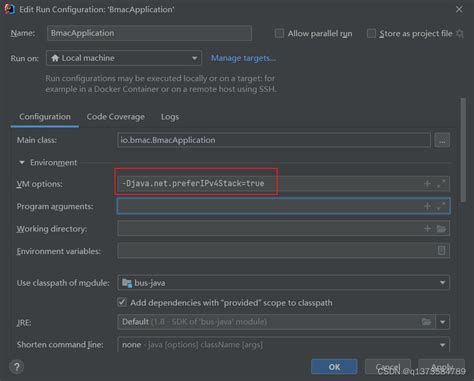Click plus icon in Program arguments field
Screen dimensions: 474x381
[x=427, y=206]
